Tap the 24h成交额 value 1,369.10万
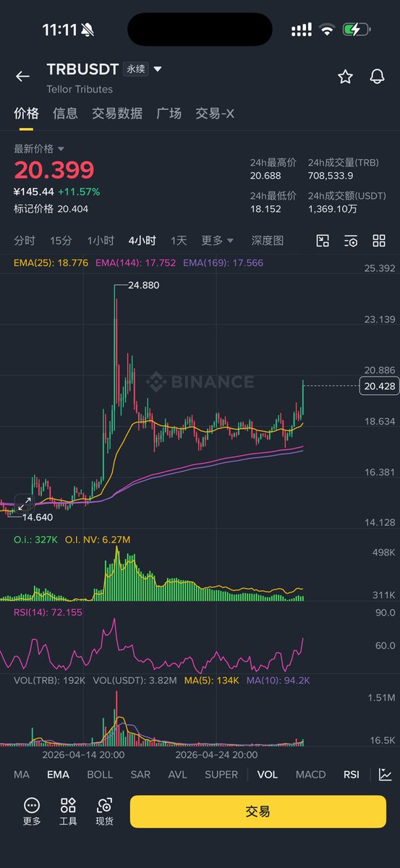 point(332,209)
